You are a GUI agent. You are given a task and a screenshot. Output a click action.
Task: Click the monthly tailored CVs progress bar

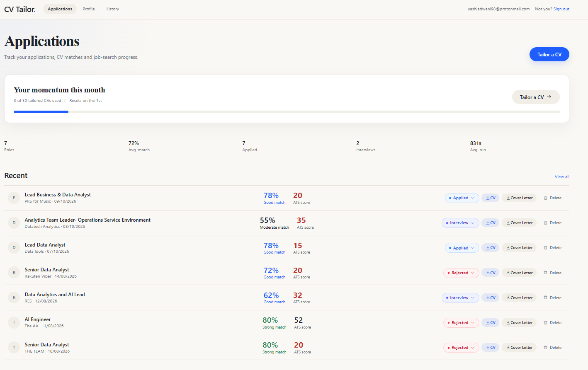tap(287, 112)
